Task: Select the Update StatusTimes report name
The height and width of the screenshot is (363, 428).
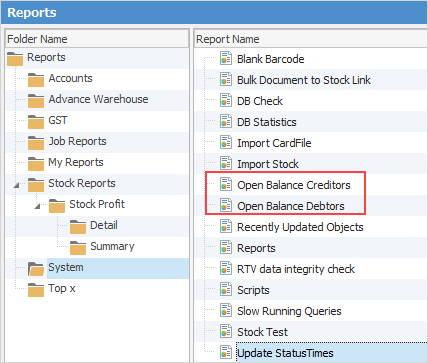Action: (x=285, y=353)
